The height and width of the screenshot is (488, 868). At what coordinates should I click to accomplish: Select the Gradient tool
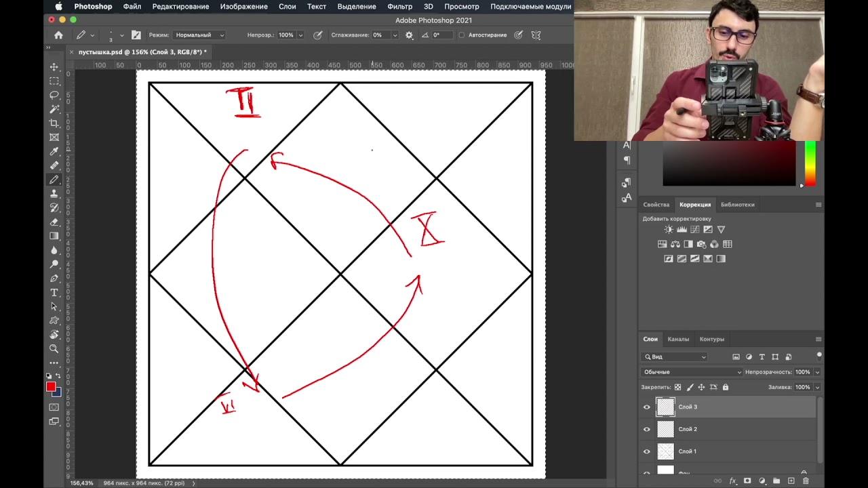click(54, 236)
